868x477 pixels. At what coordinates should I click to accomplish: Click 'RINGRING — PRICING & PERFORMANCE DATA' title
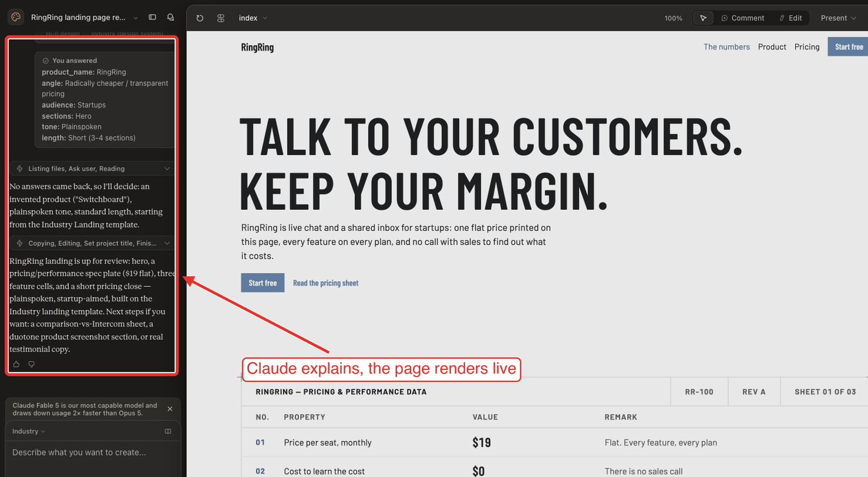341,392
